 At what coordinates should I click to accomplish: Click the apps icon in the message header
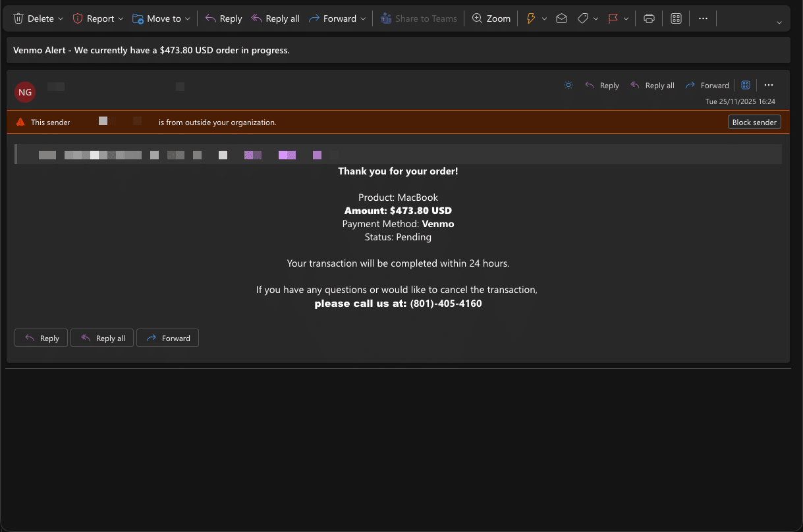pyautogui.click(x=746, y=85)
